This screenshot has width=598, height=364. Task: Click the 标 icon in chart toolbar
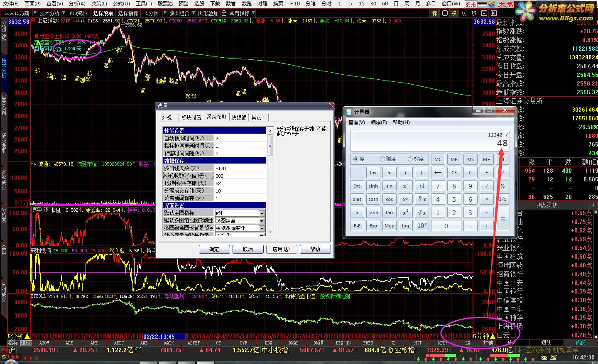[x=435, y=13]
